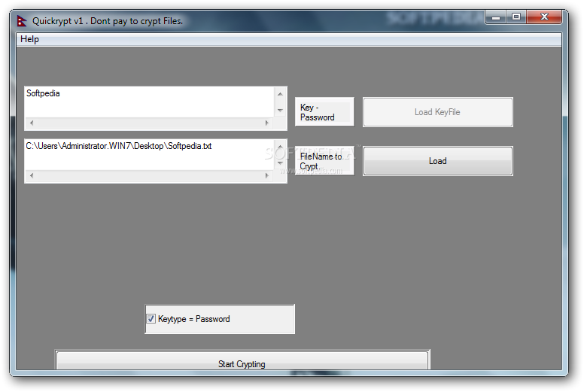The width and height of the screenshot is (584, 392).
Task: Toggle the Keytype = Password checkbox
Action: coord(151,319)
